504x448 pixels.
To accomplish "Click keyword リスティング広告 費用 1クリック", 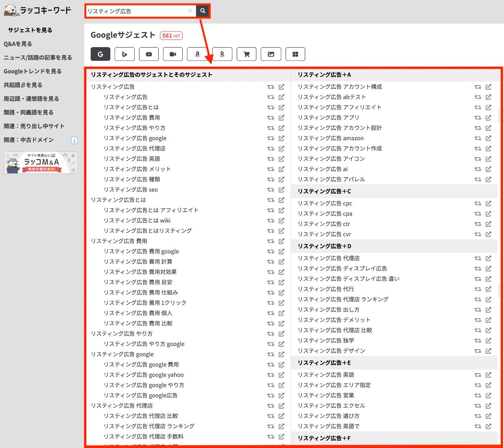I will click(x=145, y=303).
